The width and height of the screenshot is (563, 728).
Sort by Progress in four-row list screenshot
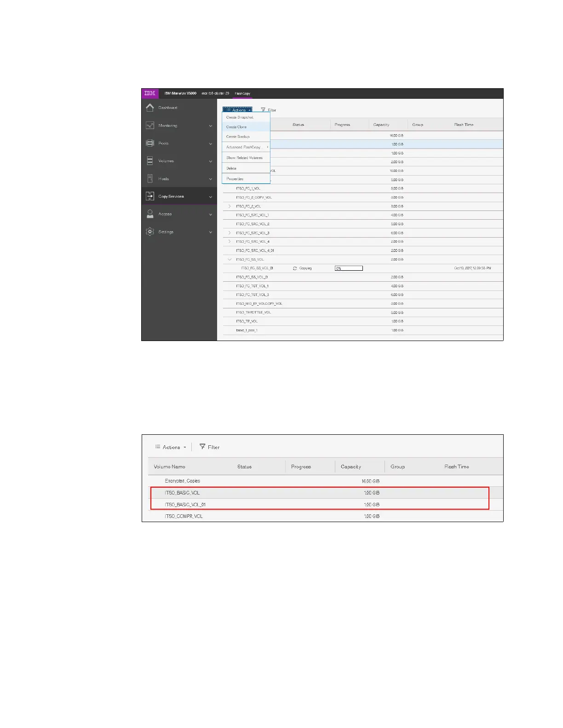(301, 466)
